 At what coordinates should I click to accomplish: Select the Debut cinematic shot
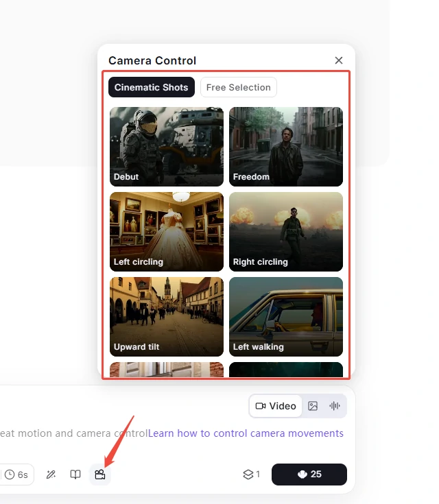pos(167,147)
